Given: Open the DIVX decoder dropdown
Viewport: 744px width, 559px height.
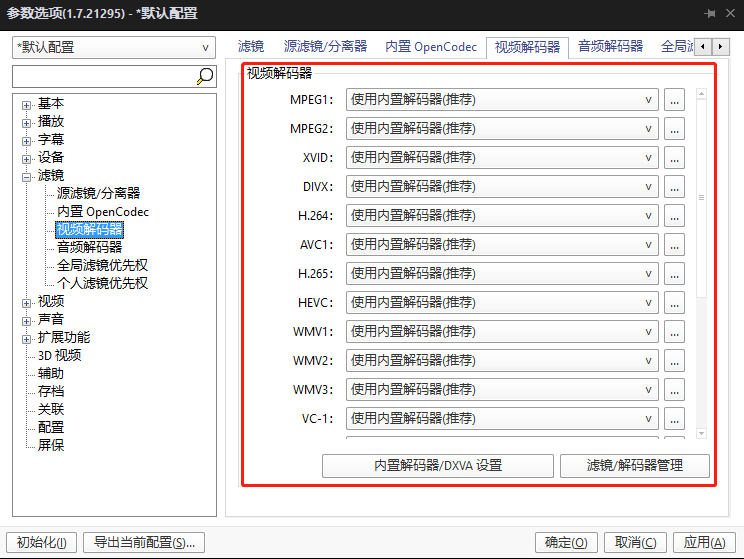Looking at the screenshot, I should tap(502, 187).
